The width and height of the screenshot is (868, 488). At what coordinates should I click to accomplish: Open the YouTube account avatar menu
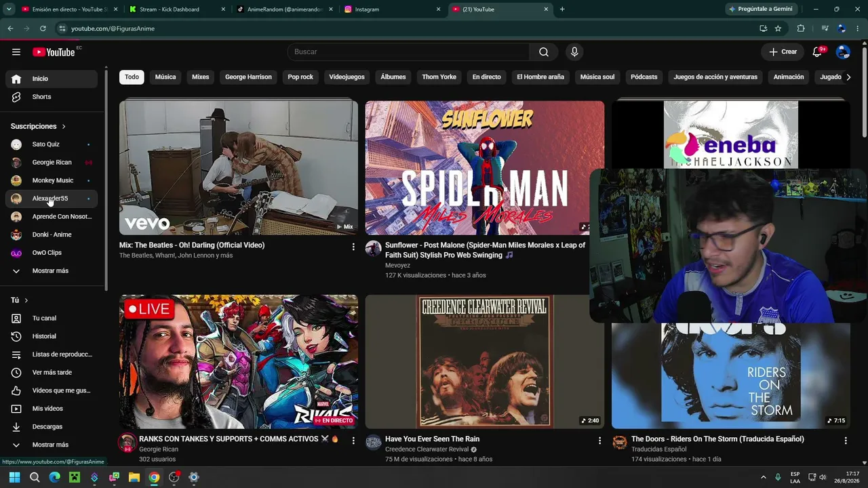pyautogui.click(x=843, y=52)
